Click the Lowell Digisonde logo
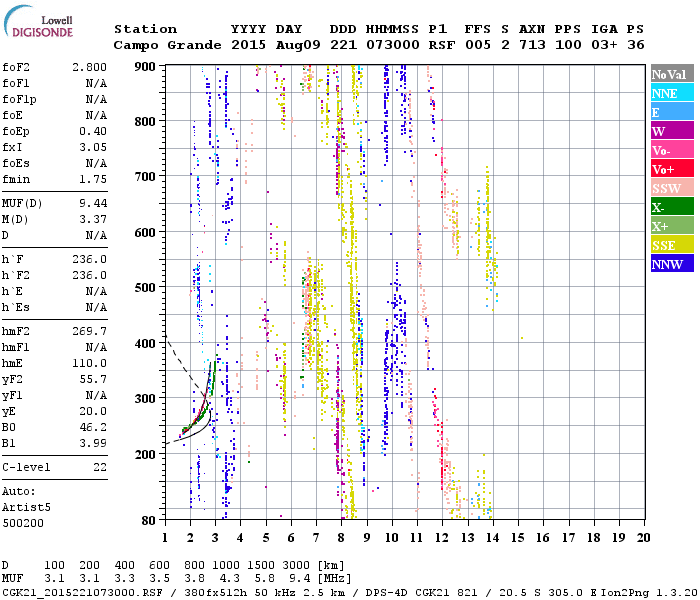This screenshot has height=600, width=700. point(38,22)
